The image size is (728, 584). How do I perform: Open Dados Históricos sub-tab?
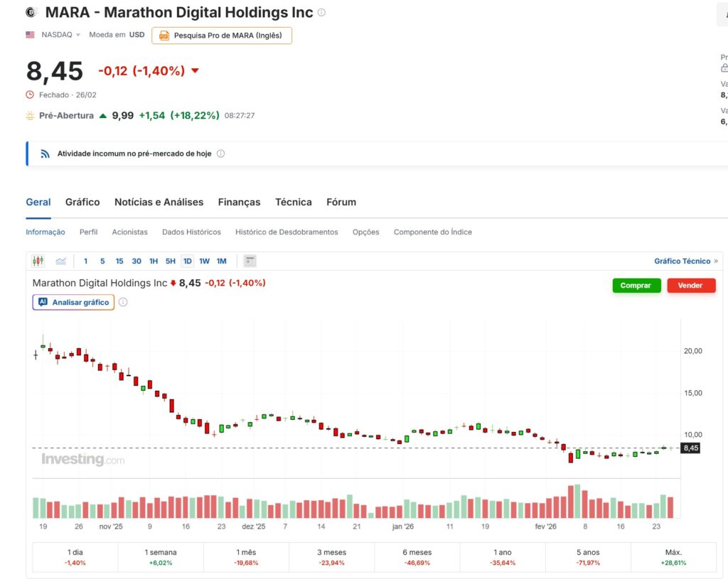point(191,232)
